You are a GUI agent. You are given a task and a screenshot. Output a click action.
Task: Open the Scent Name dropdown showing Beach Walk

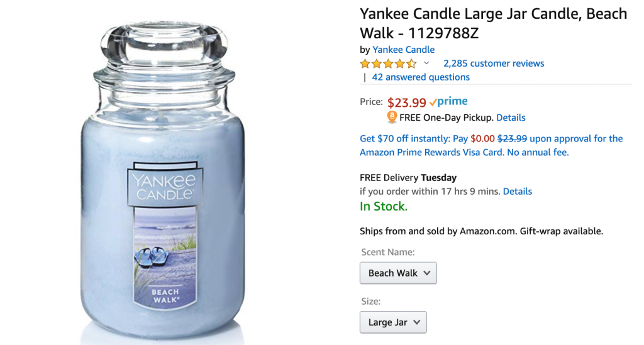pos(398,273)
